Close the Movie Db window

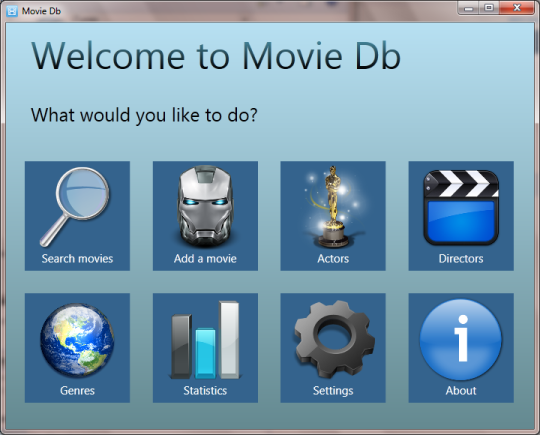pos(517,8)
